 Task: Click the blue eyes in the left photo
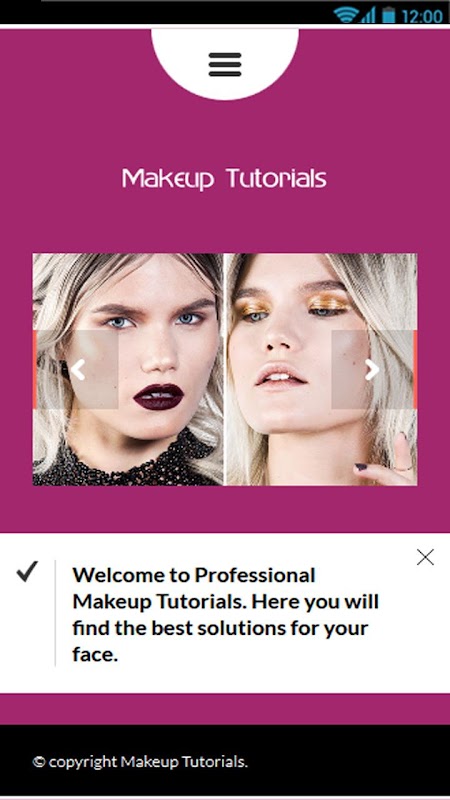point(155,320)
